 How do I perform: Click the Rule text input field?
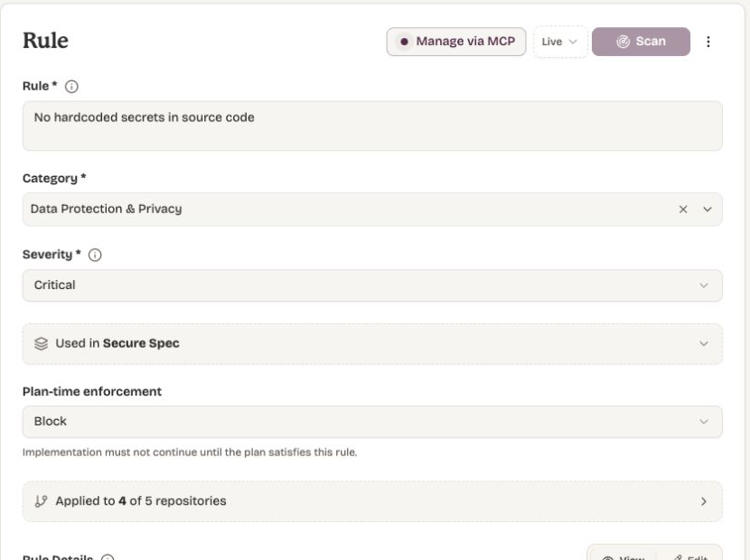pos(372,126)
